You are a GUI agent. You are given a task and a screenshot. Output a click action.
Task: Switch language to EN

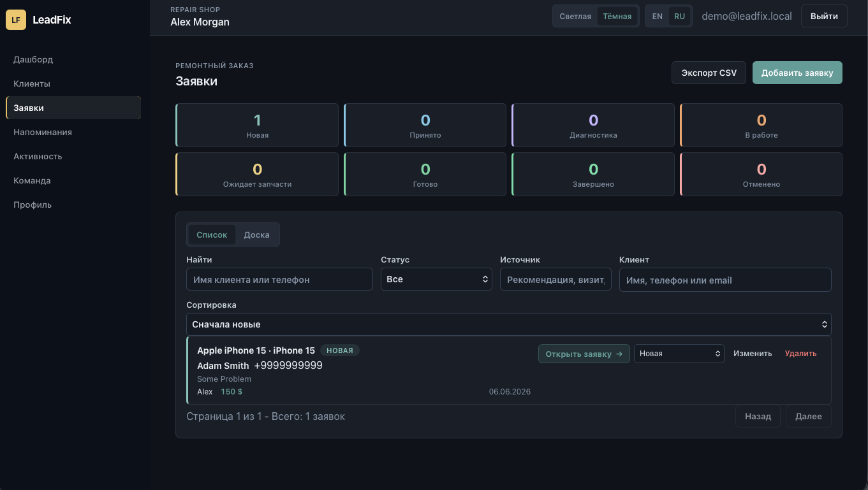pyautogui.click(x=658, y=17)
